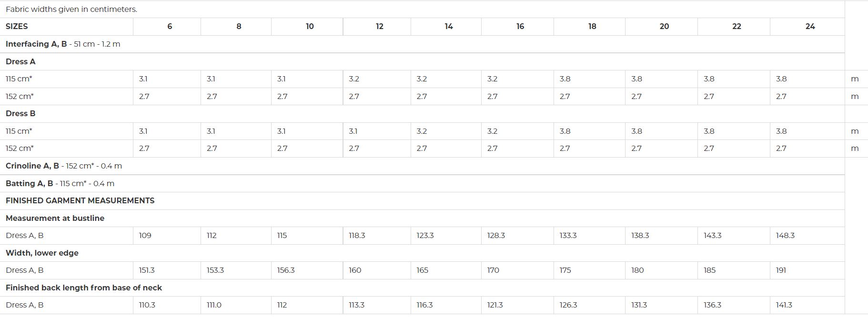Click the back length value 141.3
868x318 pixels.
point(784,305)
